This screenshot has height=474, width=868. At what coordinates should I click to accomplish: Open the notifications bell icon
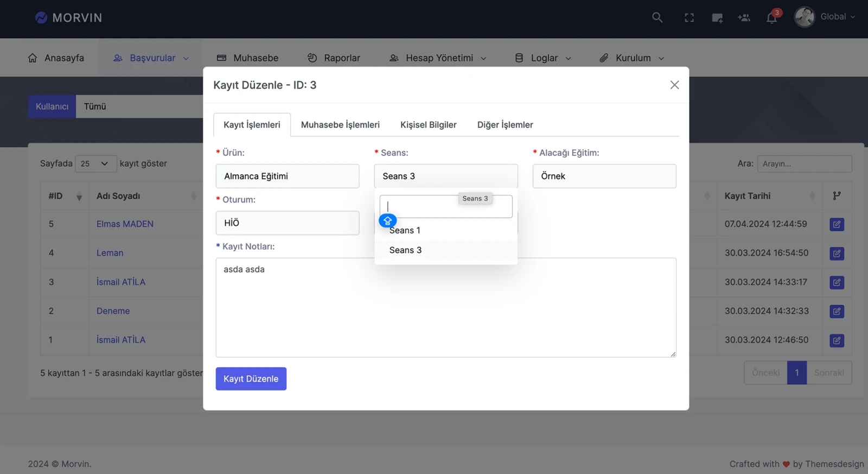point(771,18)
